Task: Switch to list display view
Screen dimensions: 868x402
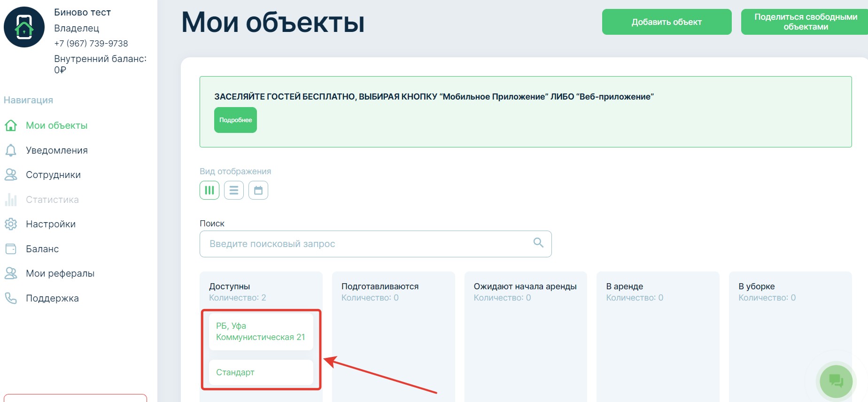Action: (234, 190)
